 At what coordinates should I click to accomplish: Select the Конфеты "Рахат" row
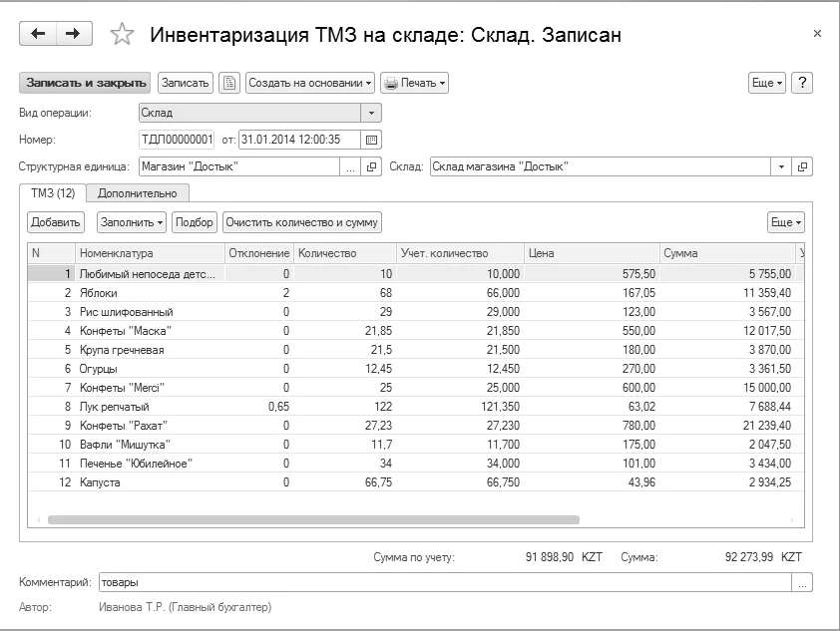point(416,426)
